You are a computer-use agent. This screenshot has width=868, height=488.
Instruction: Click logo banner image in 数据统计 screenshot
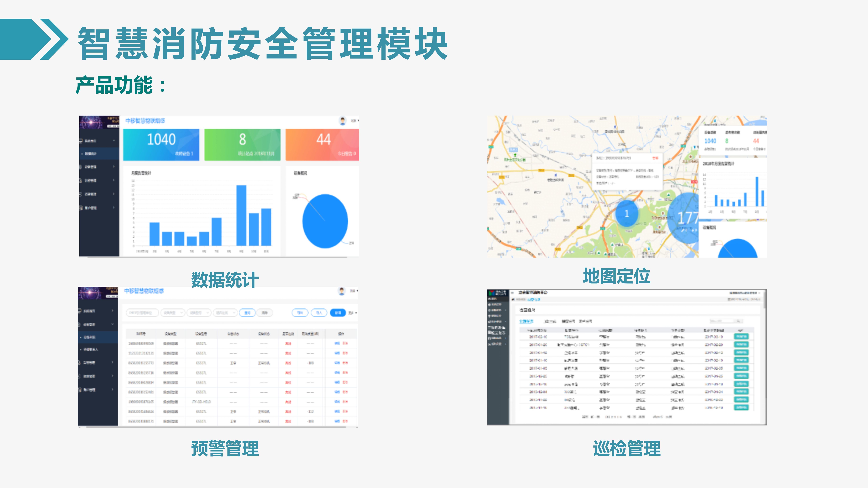coord(99,122)
